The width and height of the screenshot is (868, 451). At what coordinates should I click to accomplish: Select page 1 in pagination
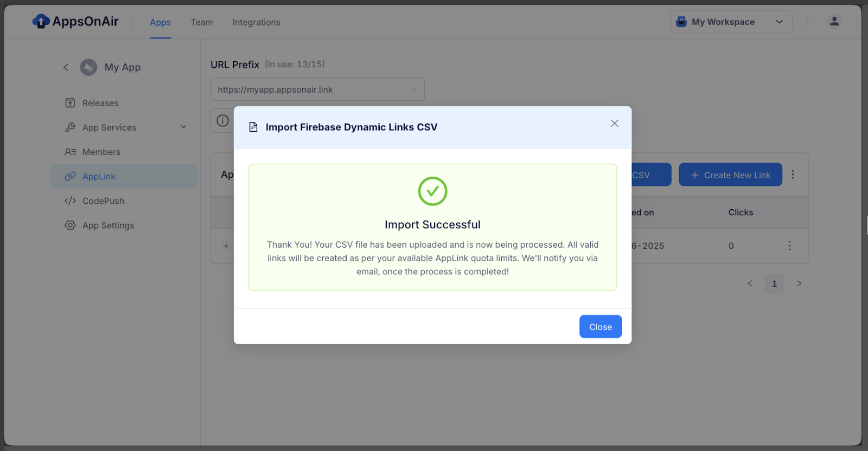coord(774,283)
